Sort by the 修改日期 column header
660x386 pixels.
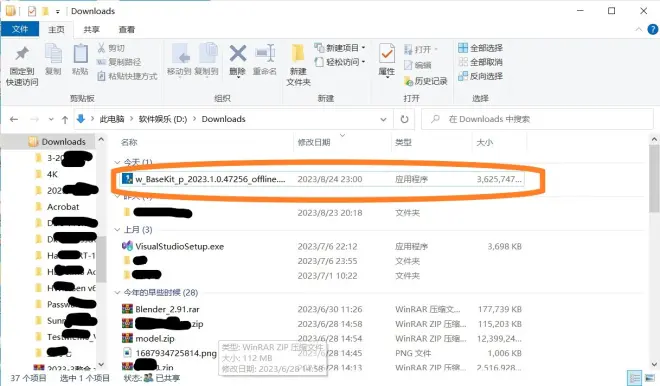[314, 142]
